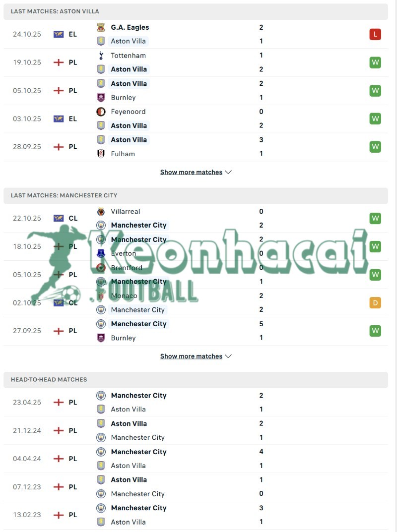Click the Burnley club badge

point(101,97)
